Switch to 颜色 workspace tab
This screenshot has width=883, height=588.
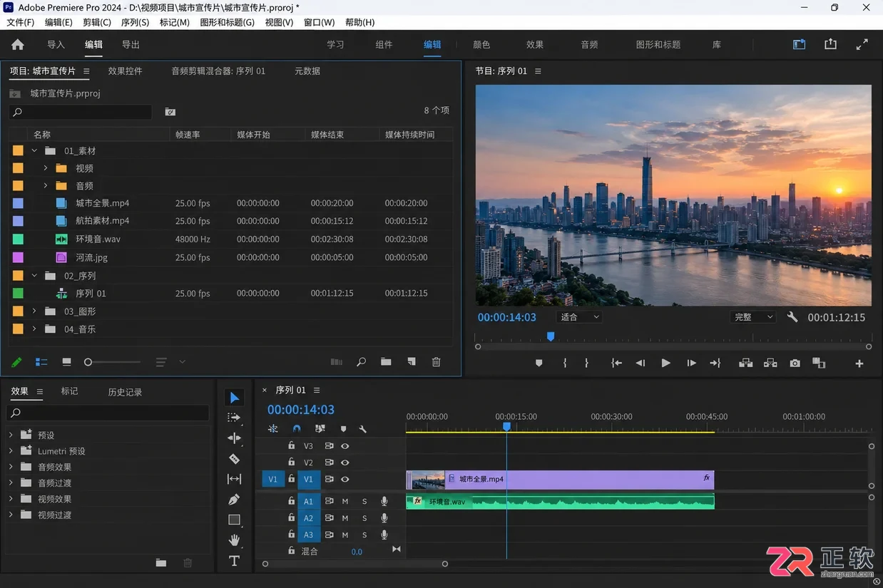click(481, 44)
